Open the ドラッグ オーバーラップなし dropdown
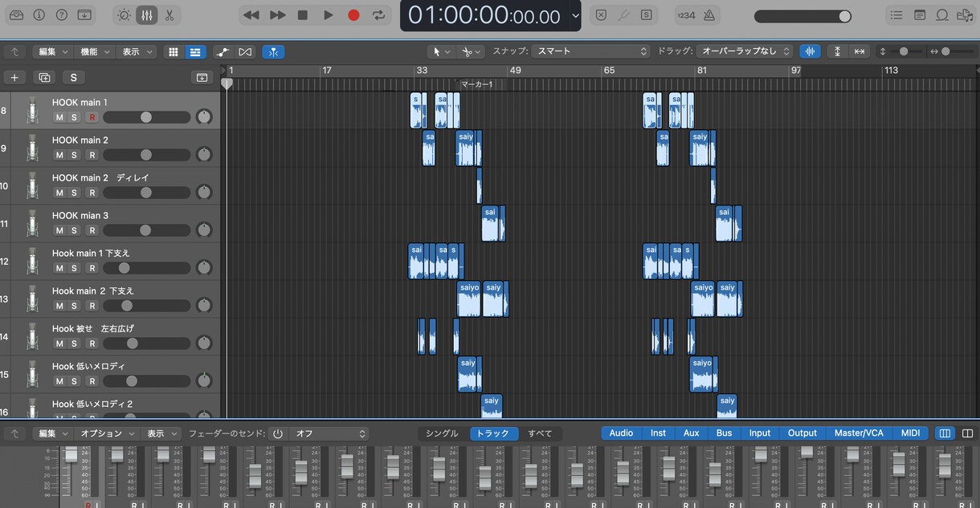The height and width of the screenshot is (508, 980). (x=745, y=51)
